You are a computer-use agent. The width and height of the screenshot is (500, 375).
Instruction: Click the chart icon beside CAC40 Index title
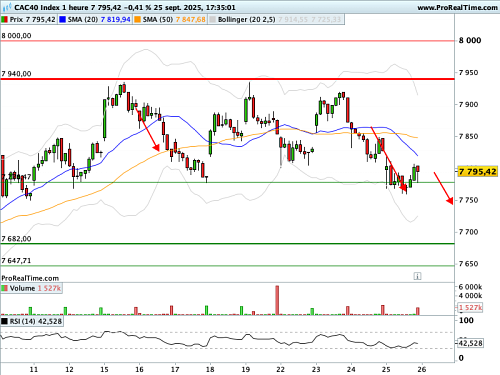pos(7,7)
